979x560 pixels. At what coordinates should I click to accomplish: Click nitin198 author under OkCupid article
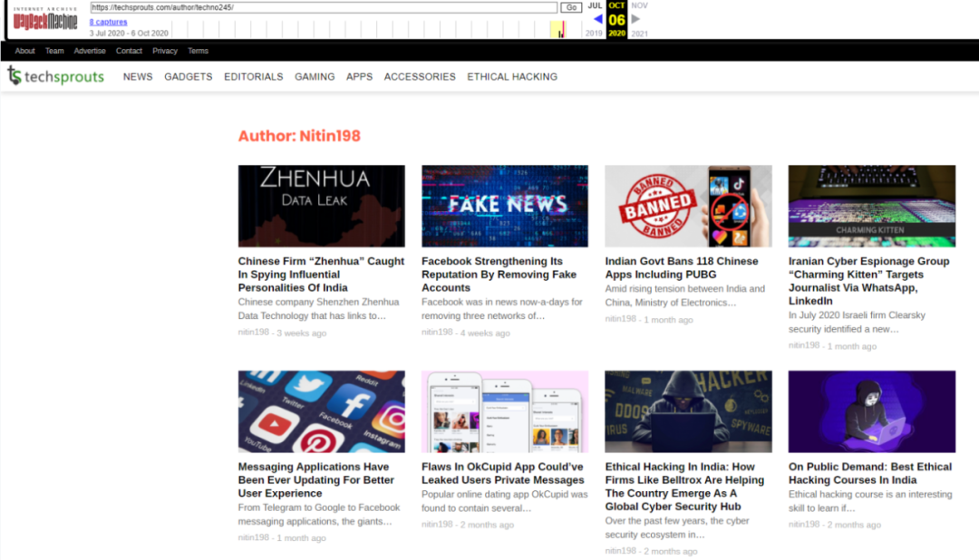point(436,525)
